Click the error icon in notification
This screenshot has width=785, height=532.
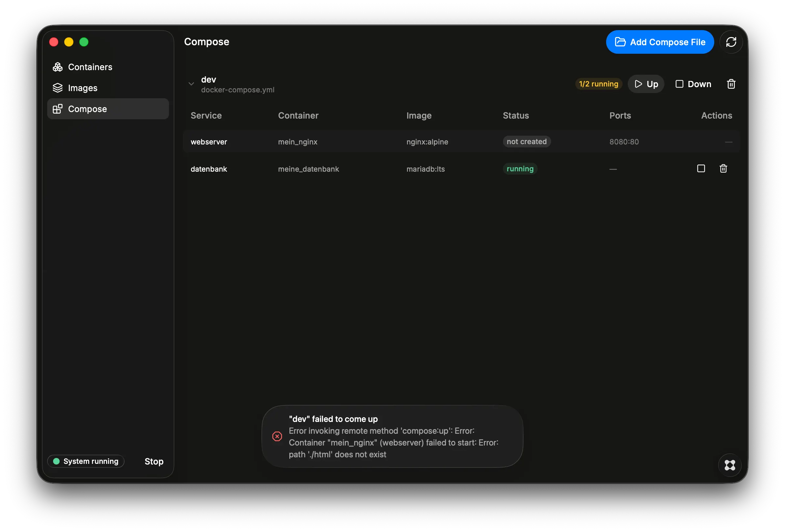pos(277,436)
